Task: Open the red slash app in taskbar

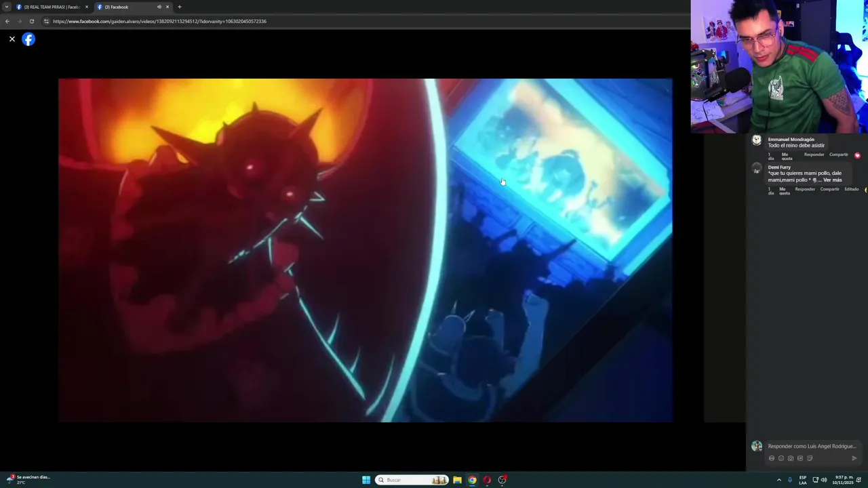Action: click(x=487, y=480)
